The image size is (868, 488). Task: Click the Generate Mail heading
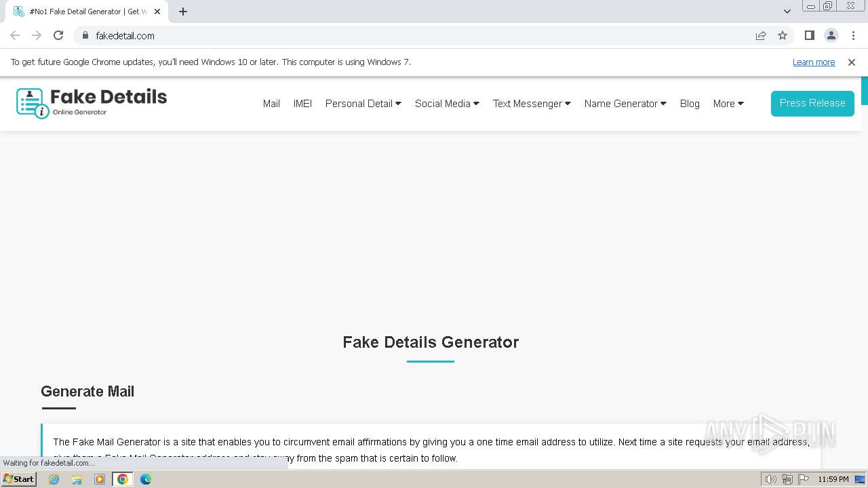point(87,391)
